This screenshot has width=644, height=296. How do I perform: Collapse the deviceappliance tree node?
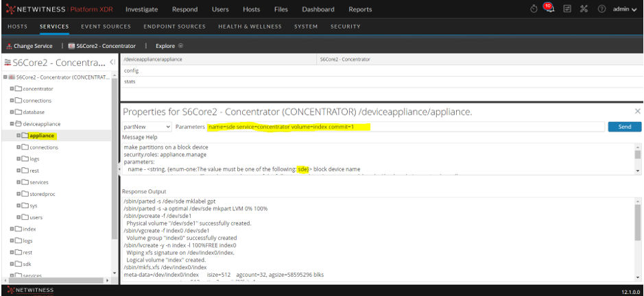coord(12,123)
